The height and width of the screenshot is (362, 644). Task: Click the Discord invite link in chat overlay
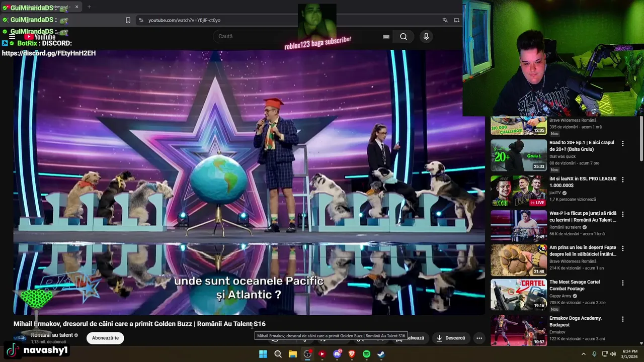(x=49, y=53)
